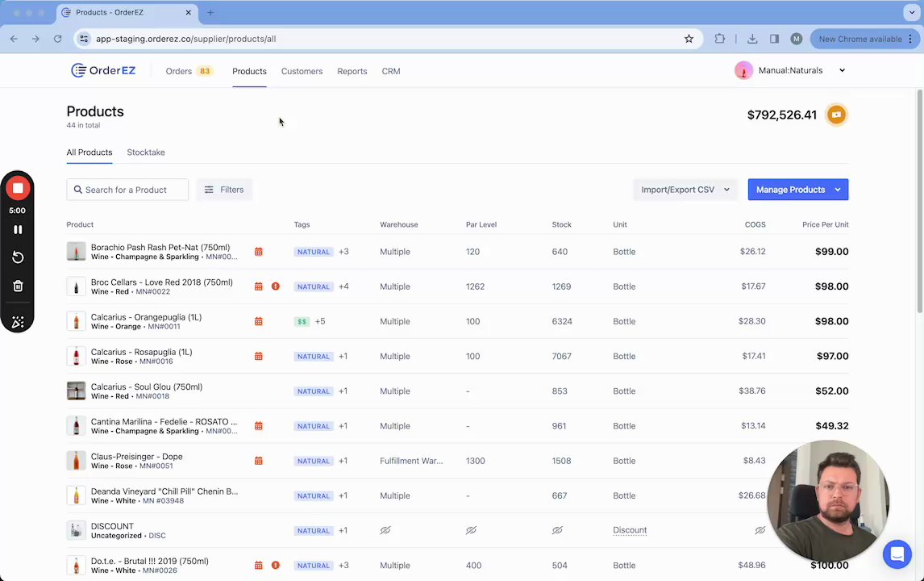Click hidden stock eye icon on DISCOUNT row
The width and height of the screenshot is (924, 581).
[557, 530]
